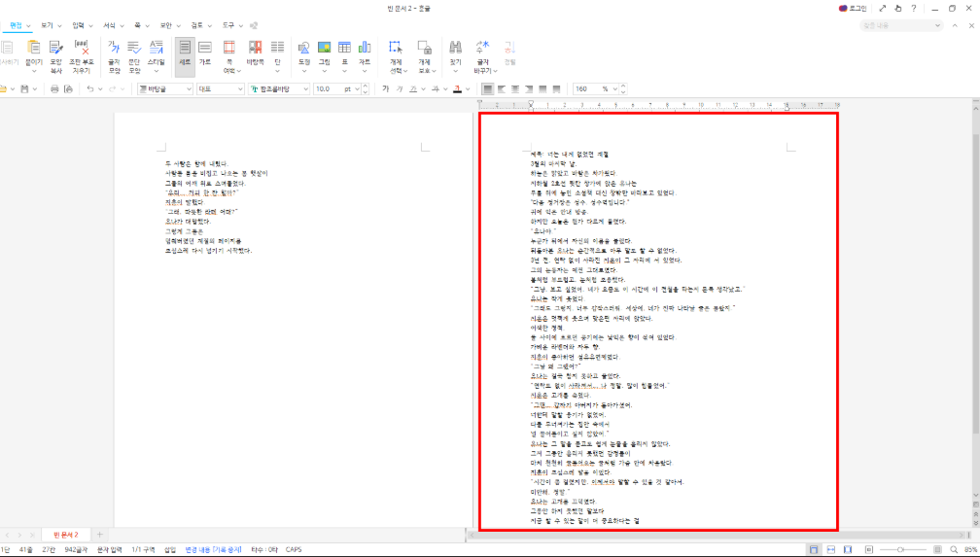The width and height of the screenshot is (980, 557).
Task: Click the undo arrow icon
Action: tap(90, 89)
